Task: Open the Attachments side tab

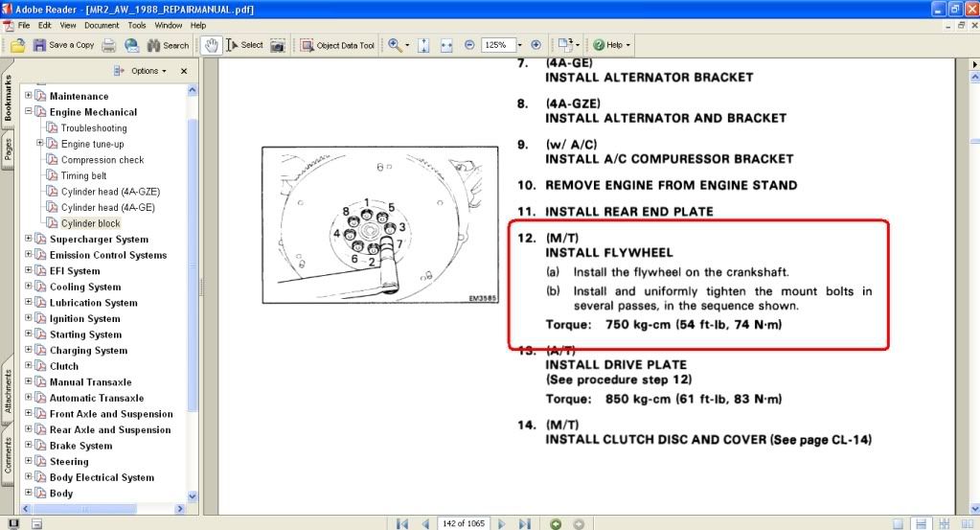Action: tap(8, 391)
